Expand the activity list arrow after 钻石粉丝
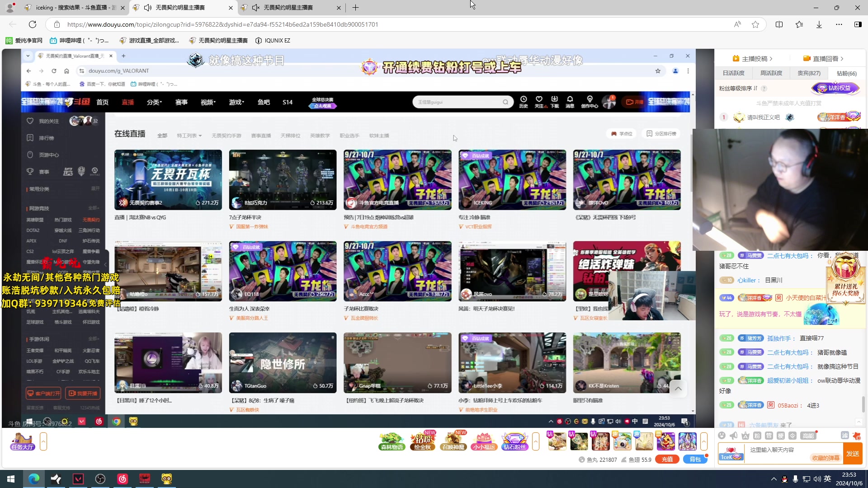Viewport: 868px width, 488px height. point(536,441)
